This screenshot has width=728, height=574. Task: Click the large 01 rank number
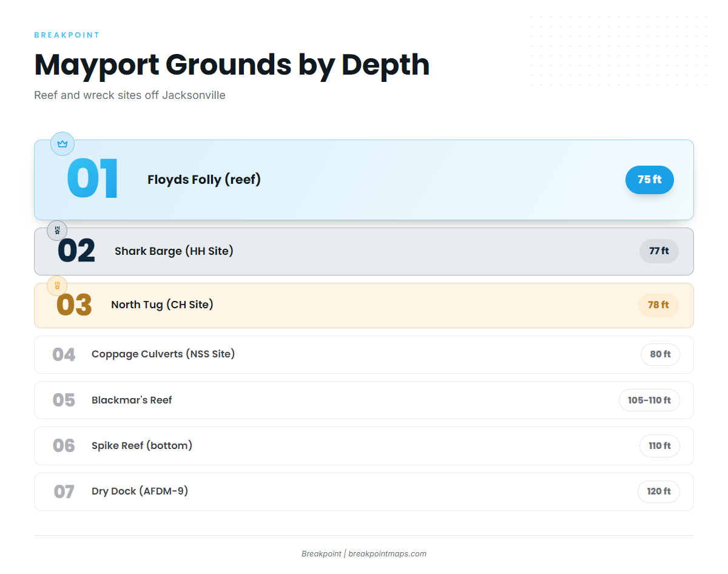coord(92,180)
